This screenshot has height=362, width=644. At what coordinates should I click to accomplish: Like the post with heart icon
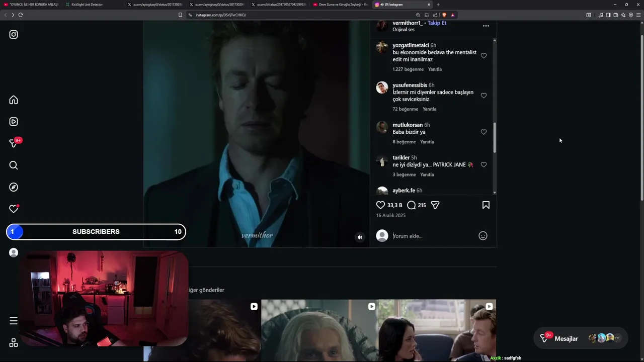[x=381, y=205]
